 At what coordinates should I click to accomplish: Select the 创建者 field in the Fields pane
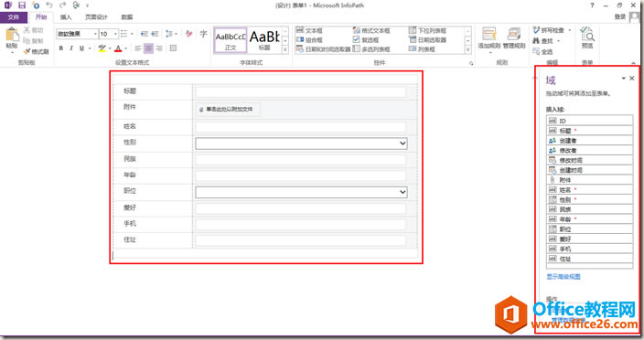(590, 141)
